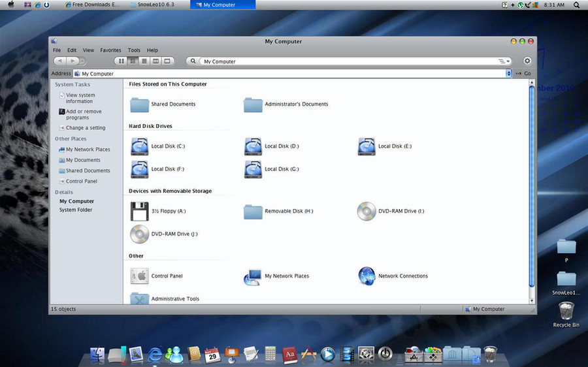Image resolution: width=588 pixels, height=367 pixels.
Task: Open Recycle Bin on the desktop
Action: [566, 311]
